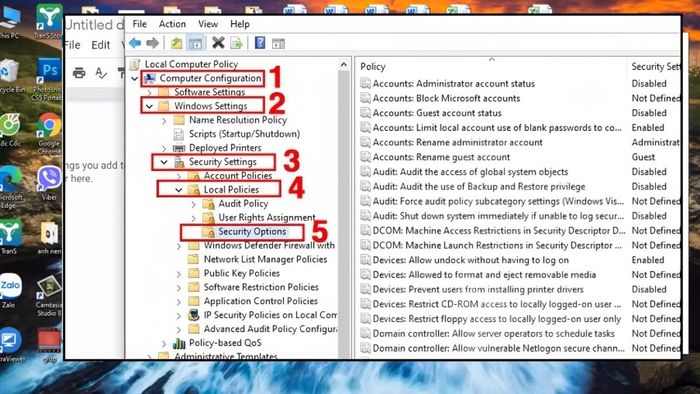Open the View menu
Image resolution: width=700 pixels, height=394 pixels.
pyautogui.click(x=208, y=24)
